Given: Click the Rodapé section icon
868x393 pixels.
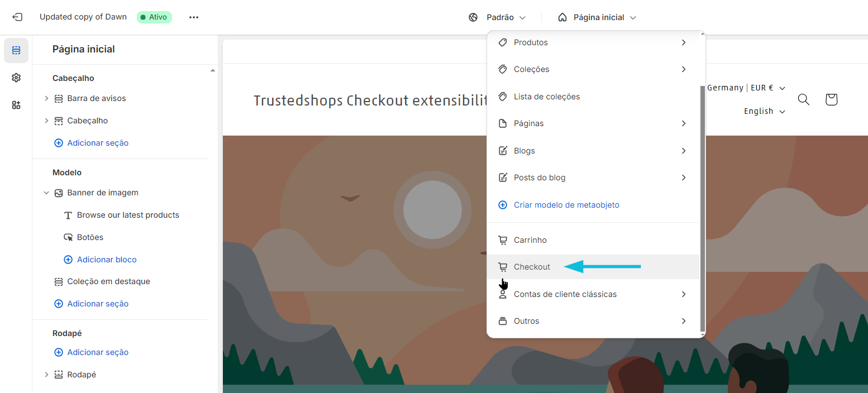Looking at the screenshot, I should coord(59,375).
